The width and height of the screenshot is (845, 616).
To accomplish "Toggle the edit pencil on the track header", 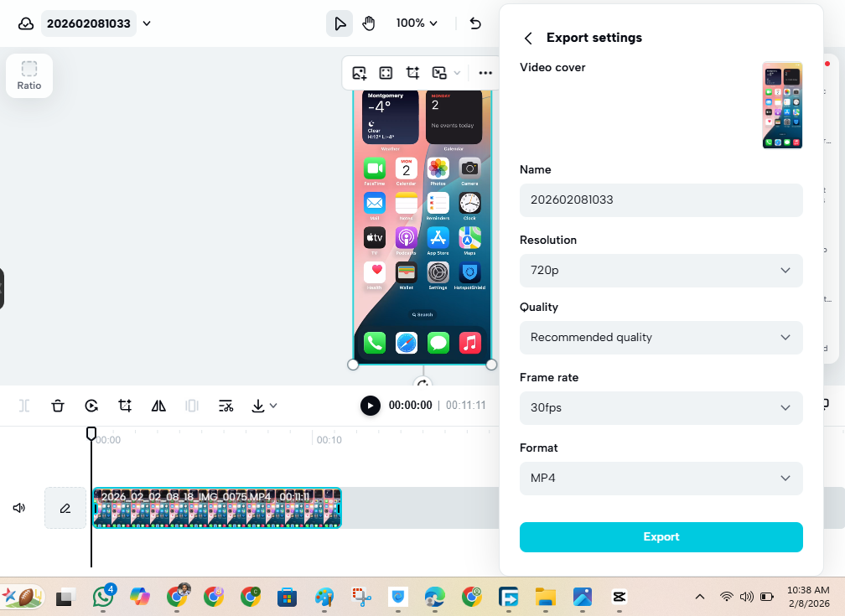I will [x=65, y=508].
